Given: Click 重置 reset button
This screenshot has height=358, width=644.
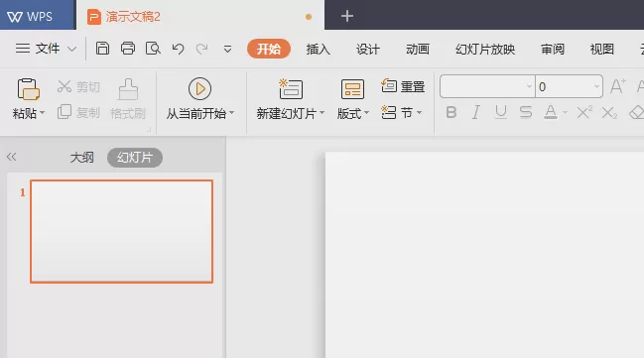Looking at the screenshot, I should point(403,86).
